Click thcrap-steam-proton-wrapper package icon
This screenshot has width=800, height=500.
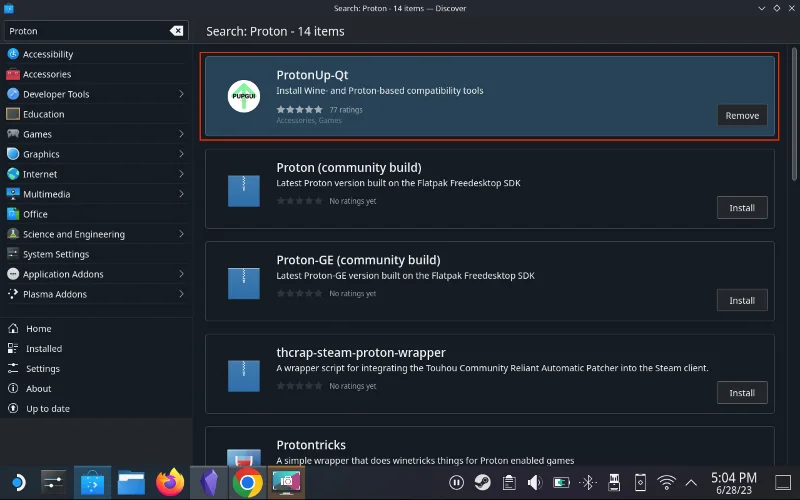pos(244,376)
